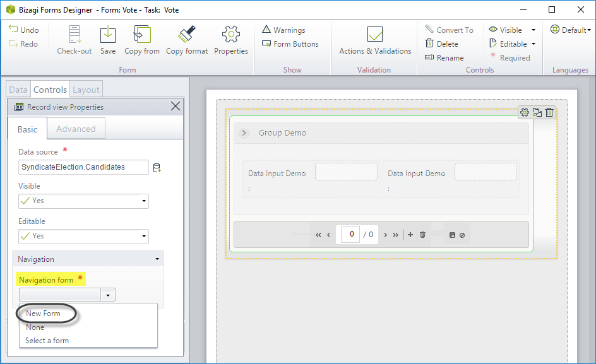Click the record number box
Screen dimensions: 596x364
click(350, 235)
